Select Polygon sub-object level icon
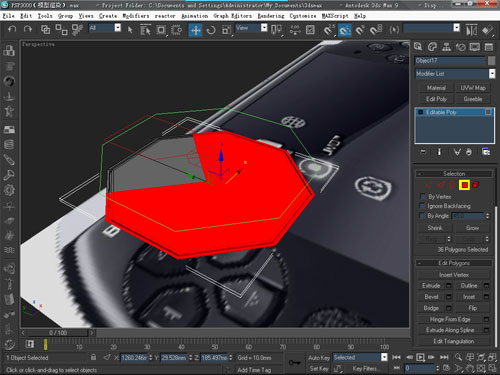 click(465, 185)
